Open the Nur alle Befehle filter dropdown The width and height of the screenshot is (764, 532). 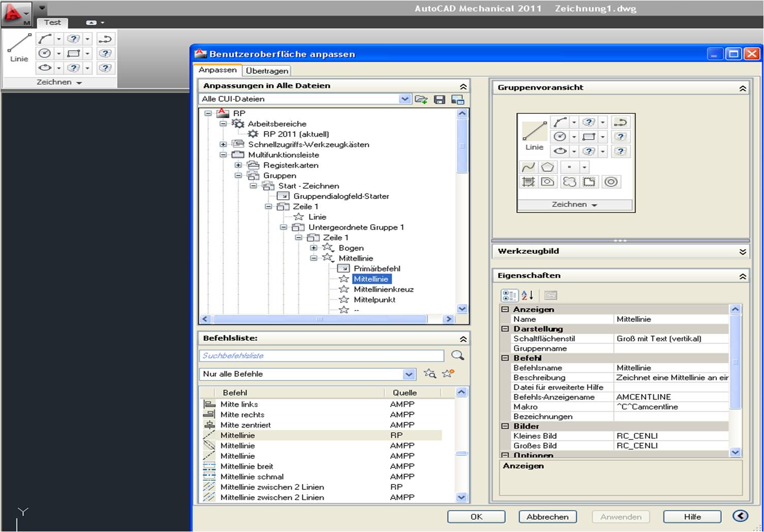coord(409,374)
